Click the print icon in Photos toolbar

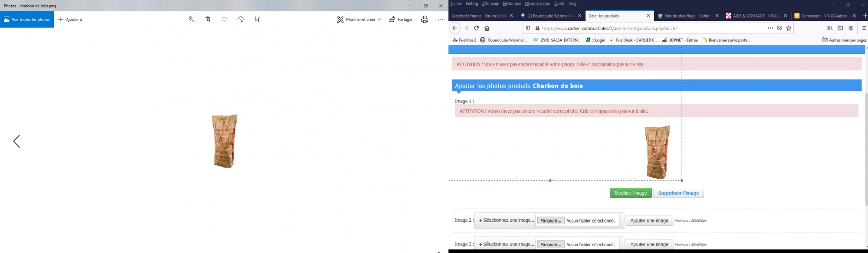point(424,19)
